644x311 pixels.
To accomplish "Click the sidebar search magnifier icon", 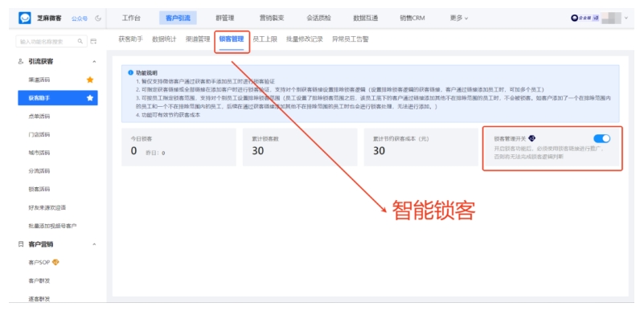I will tap(80, 42).
